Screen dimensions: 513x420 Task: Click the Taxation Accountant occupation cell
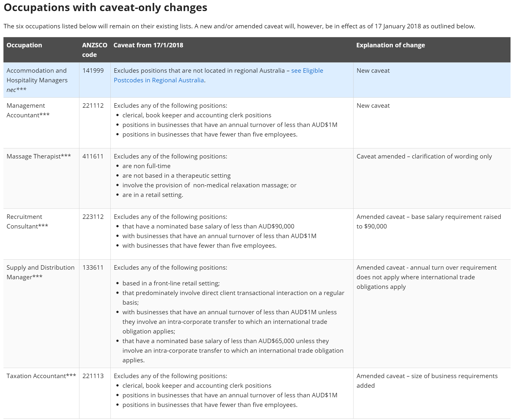(41, 376)
